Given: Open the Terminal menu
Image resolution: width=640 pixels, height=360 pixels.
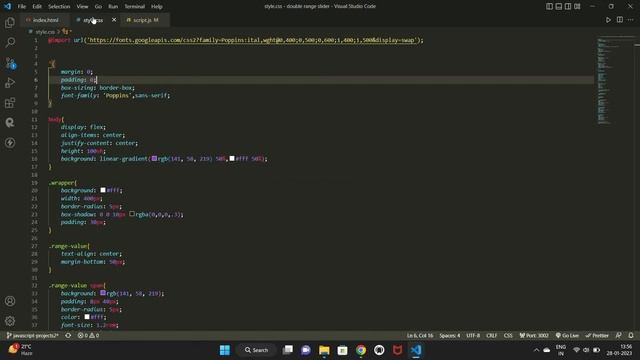Looking at the screenshot, I should pos(135,7).
